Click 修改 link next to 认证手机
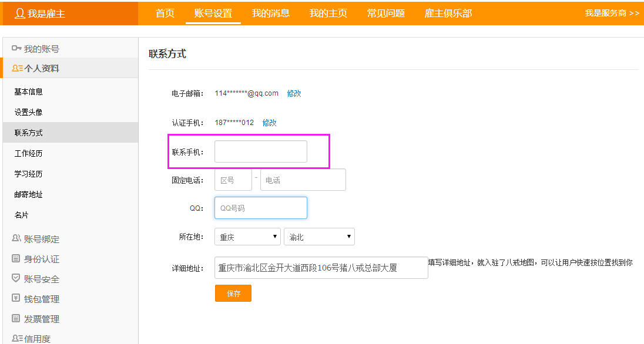 tap(270, 123)
